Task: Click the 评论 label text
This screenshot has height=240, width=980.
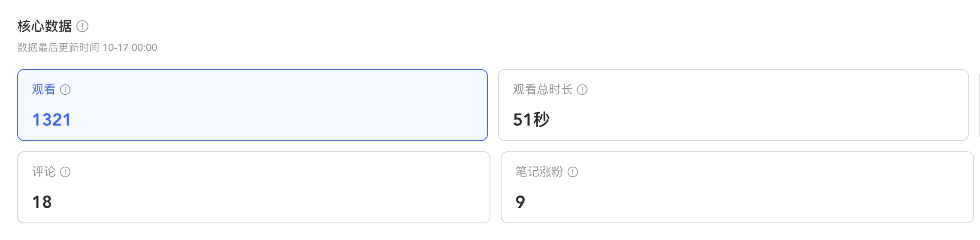Action: pyautogui.click(x=44, y=172)
